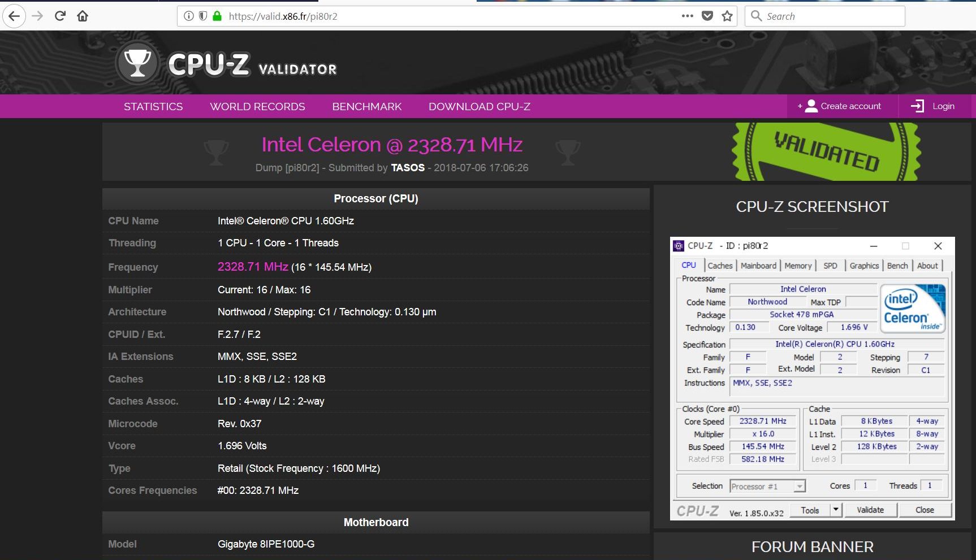Click the Intel(R) Celeron(R) CPU 1.60GHz specification field
The width and height of the screenshot is (976, 560).
click(837, 344)
